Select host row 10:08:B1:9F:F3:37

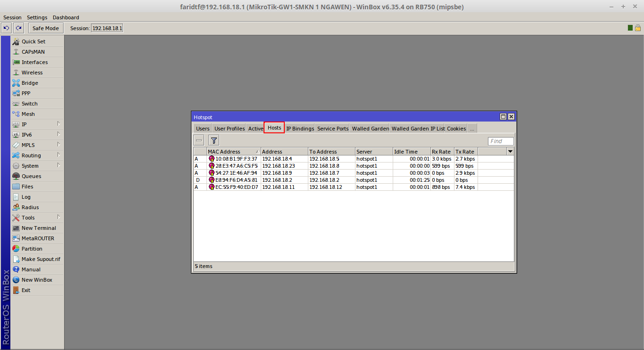coord(354,159)
